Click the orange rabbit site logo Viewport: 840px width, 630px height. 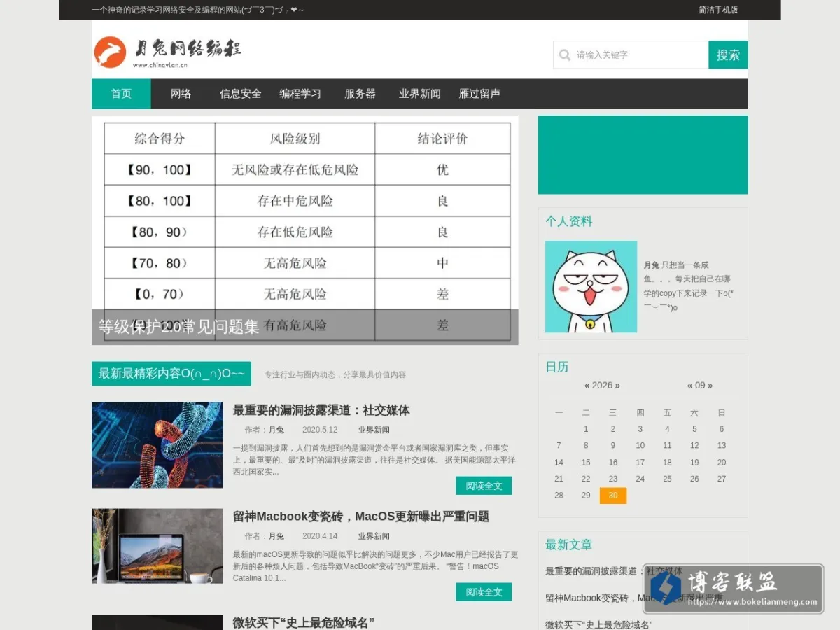pyautogui.click(x=110, y=52)
